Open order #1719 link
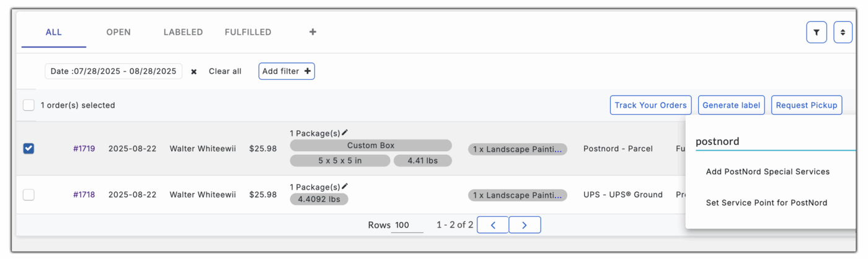868x259 pixels. coord(84,149)
